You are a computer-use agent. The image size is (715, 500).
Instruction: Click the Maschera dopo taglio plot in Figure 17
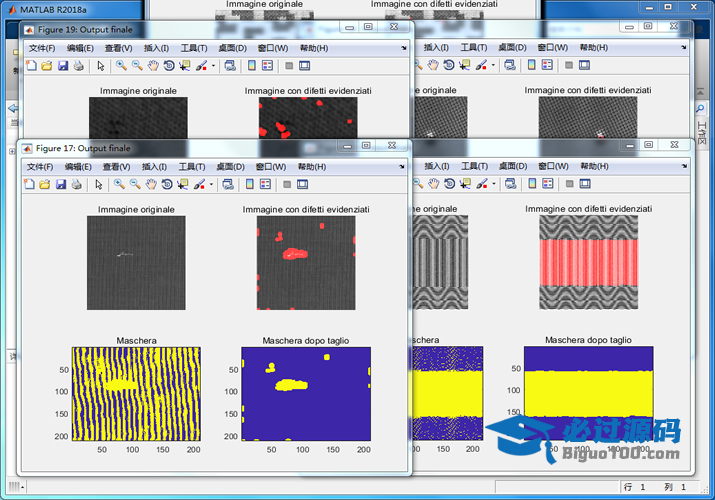pos(306,394)
